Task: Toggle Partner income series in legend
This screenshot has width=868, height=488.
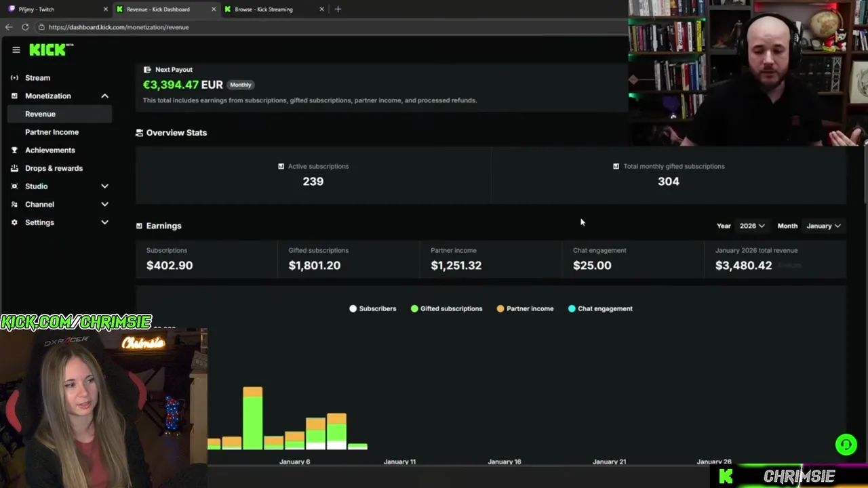Action: (x=525, y=308)
